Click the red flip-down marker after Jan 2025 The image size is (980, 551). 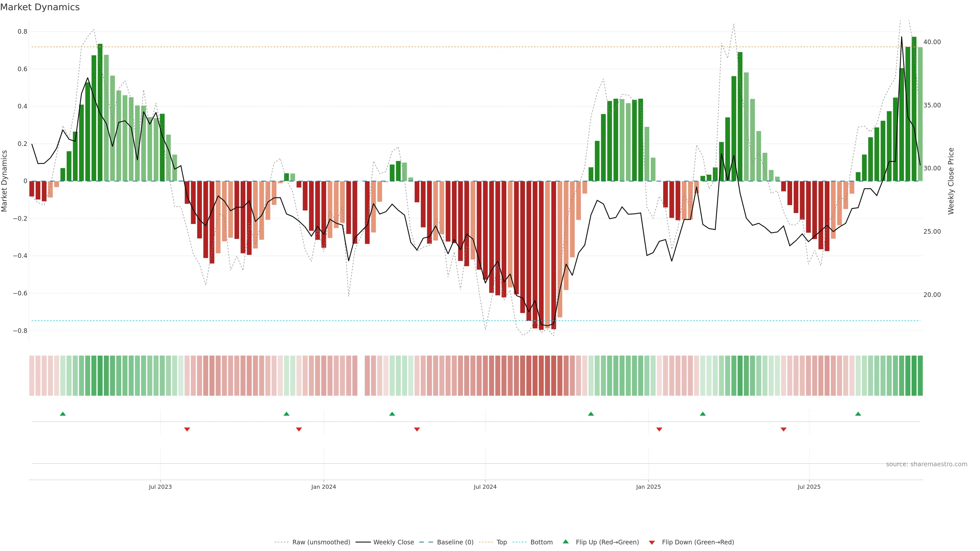pyautogui.click(x=659, y=429)
